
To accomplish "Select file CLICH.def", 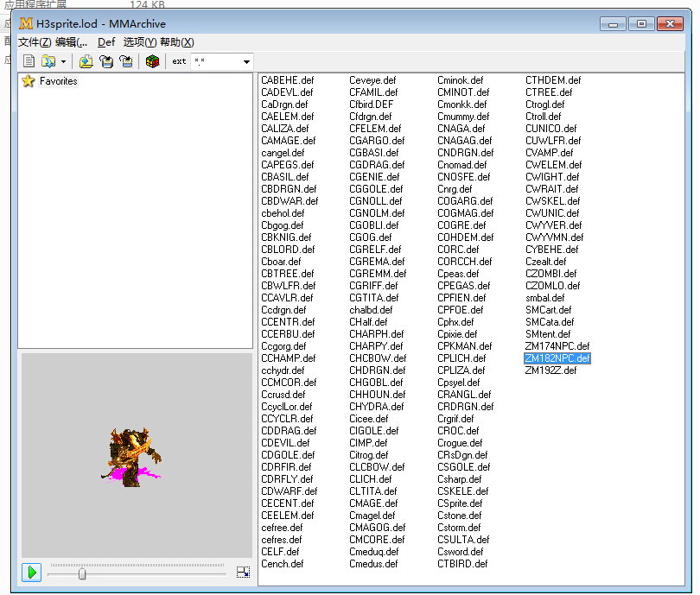I will [x=371, y=479].
